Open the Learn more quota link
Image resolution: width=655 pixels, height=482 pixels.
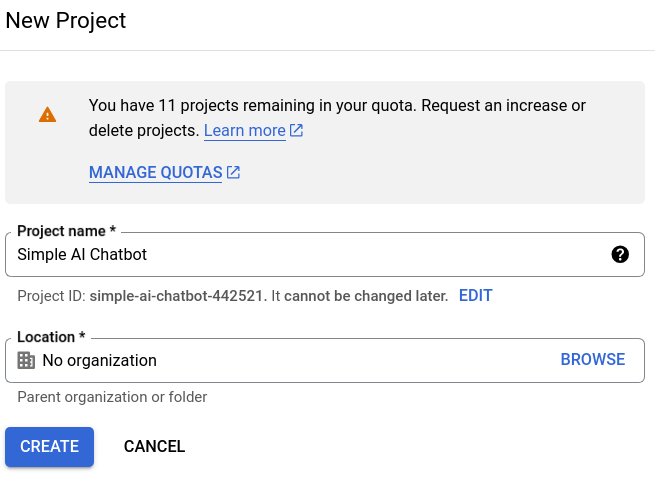(245, 131)
